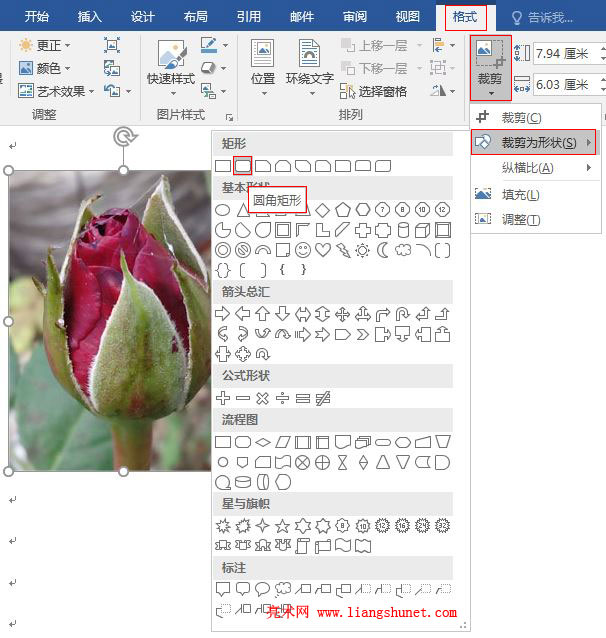
Task: Choose the no symbol (prohibited) shape
Action: click(243, 250)
